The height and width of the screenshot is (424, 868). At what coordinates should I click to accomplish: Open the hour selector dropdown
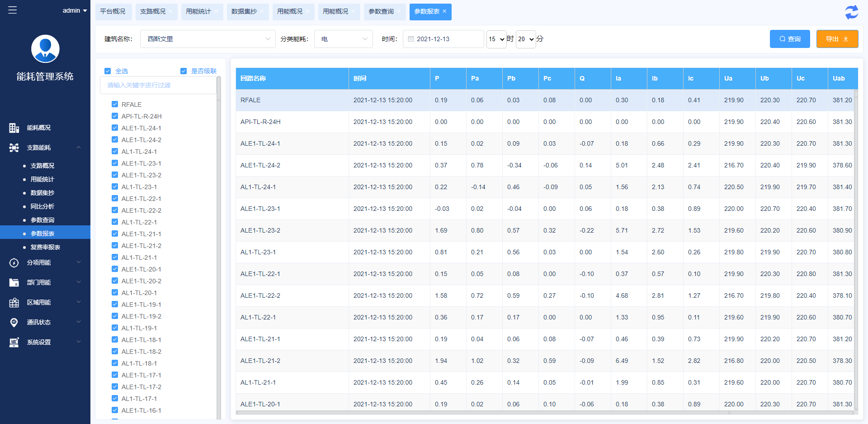[496, 39]
